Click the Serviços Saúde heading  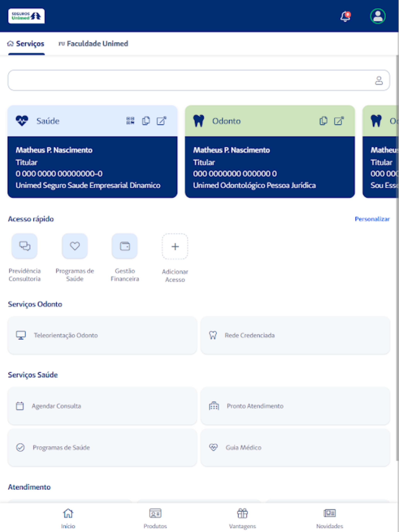pos(33,375)
